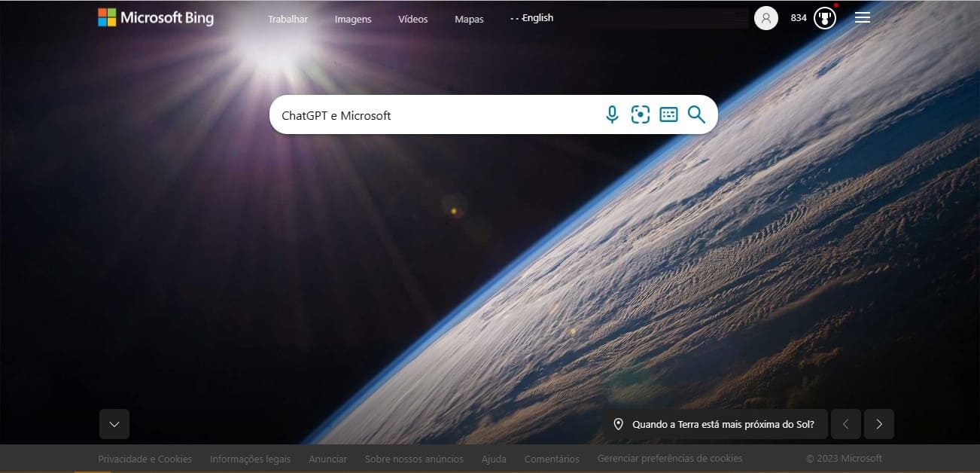Open Privacidade e Cookies link

(x=145, y=459)
